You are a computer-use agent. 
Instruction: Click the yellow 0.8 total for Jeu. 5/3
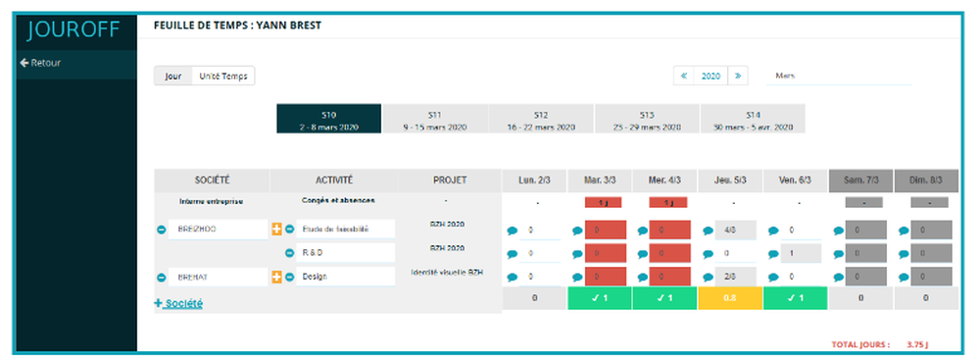point(730,298)
